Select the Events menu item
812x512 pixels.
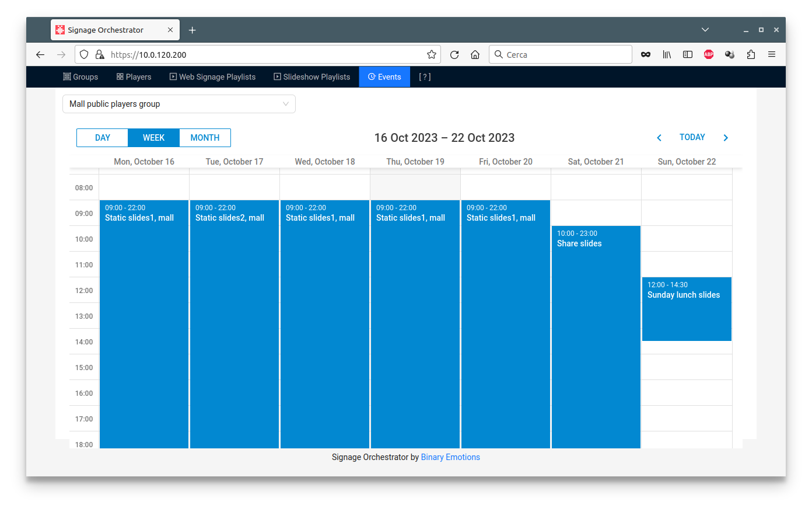pos(384,76)
